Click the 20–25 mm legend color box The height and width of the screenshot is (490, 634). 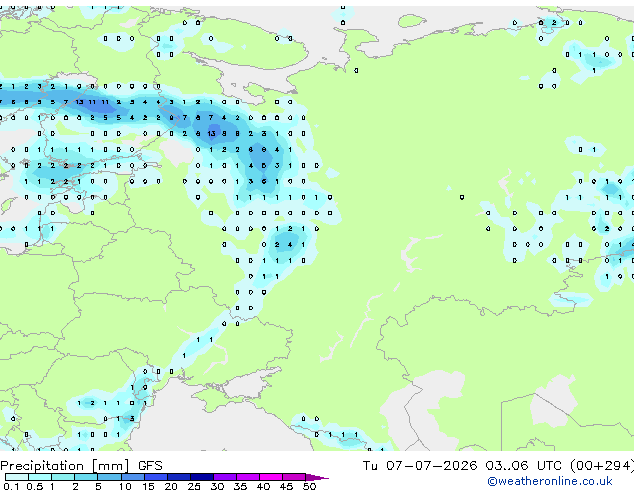click(179, 477)
